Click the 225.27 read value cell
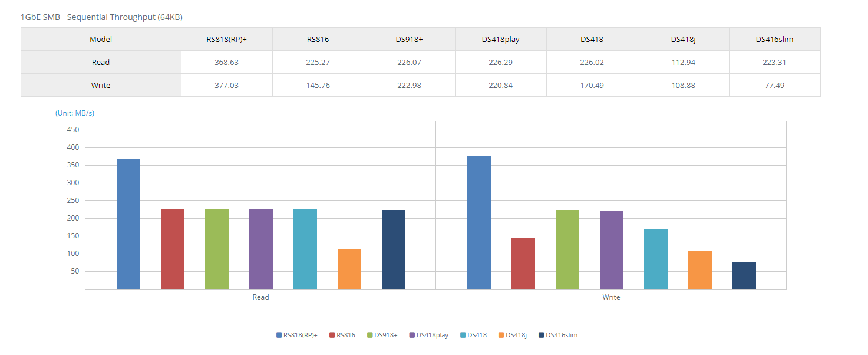This screenshot has height=355, width=868. tap(318, 62)
